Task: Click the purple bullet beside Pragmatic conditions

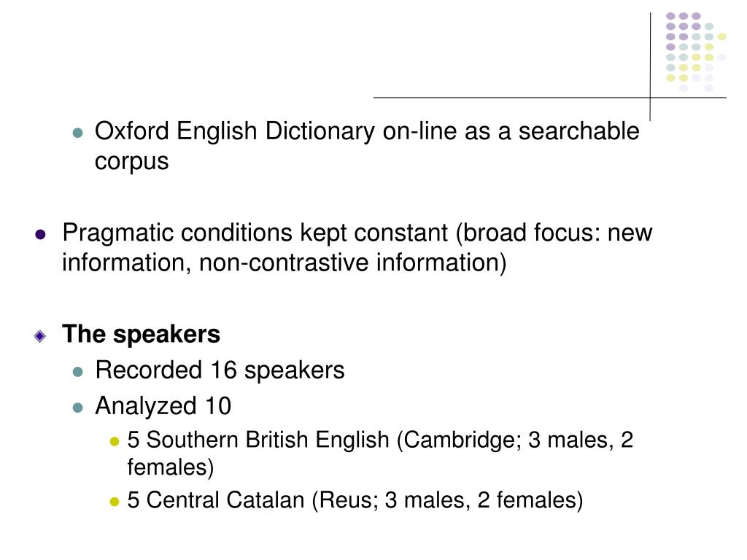Action: [x=41, y=234]
